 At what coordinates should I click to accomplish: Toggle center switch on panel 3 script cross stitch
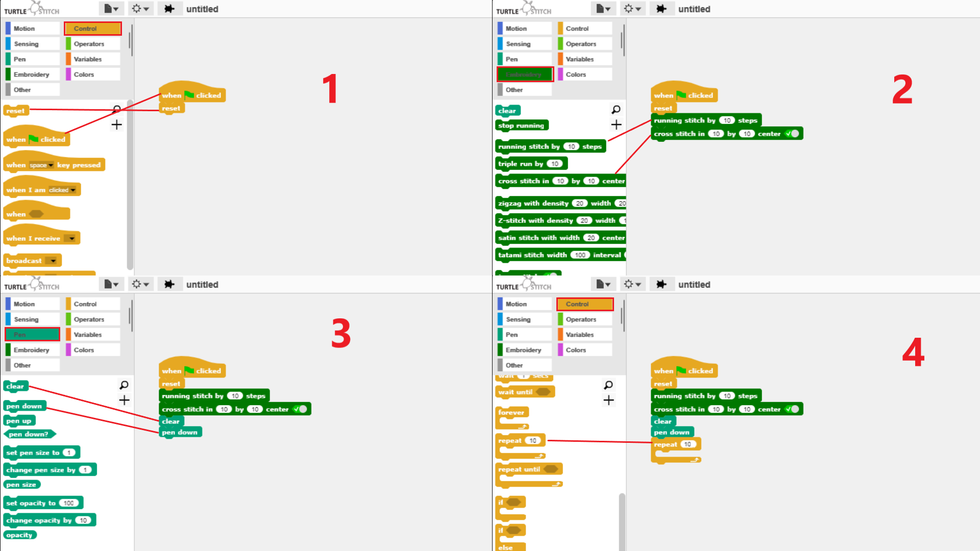[300, 409]
